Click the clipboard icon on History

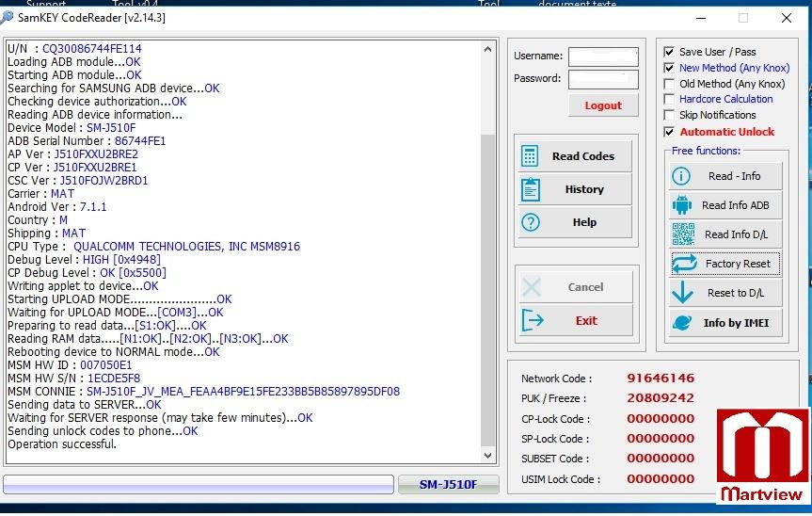point(531,189)
